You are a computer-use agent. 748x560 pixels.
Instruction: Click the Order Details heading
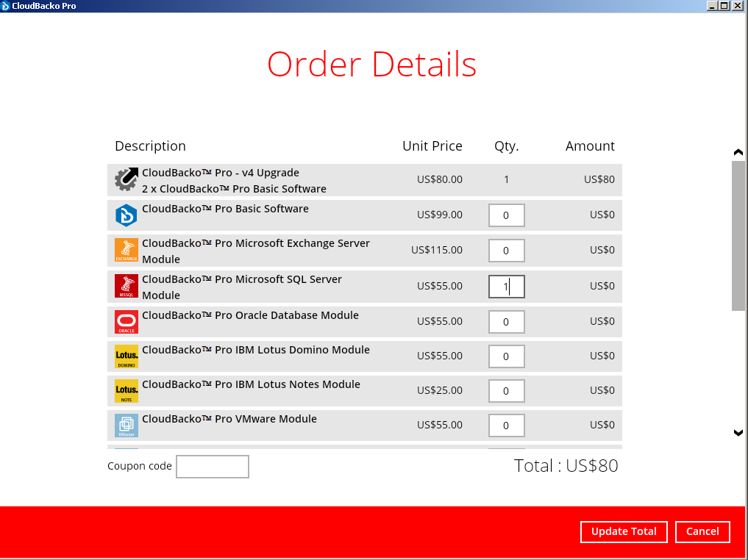tap(371, 65)
